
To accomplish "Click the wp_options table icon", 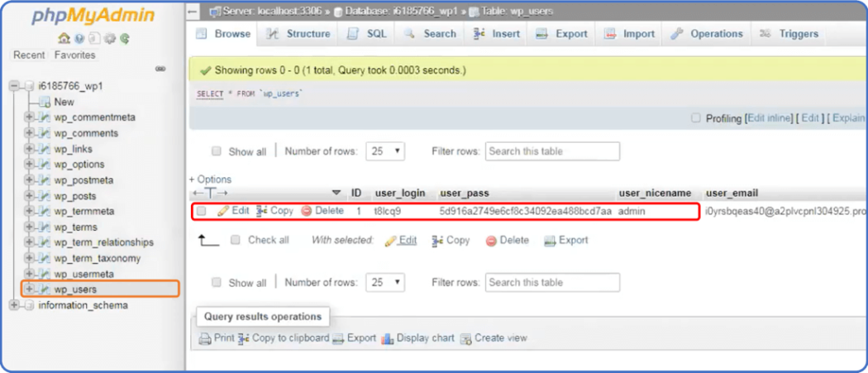I will (45, 165).
